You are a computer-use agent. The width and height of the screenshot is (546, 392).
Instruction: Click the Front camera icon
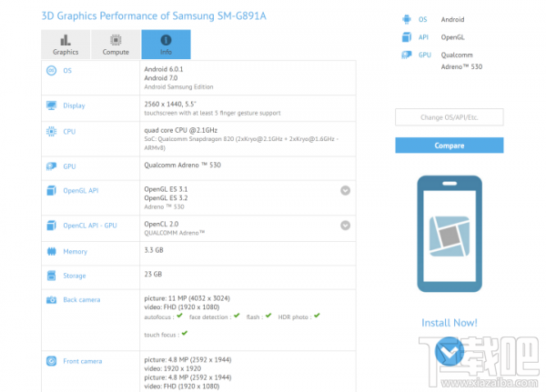click(51, 361)
